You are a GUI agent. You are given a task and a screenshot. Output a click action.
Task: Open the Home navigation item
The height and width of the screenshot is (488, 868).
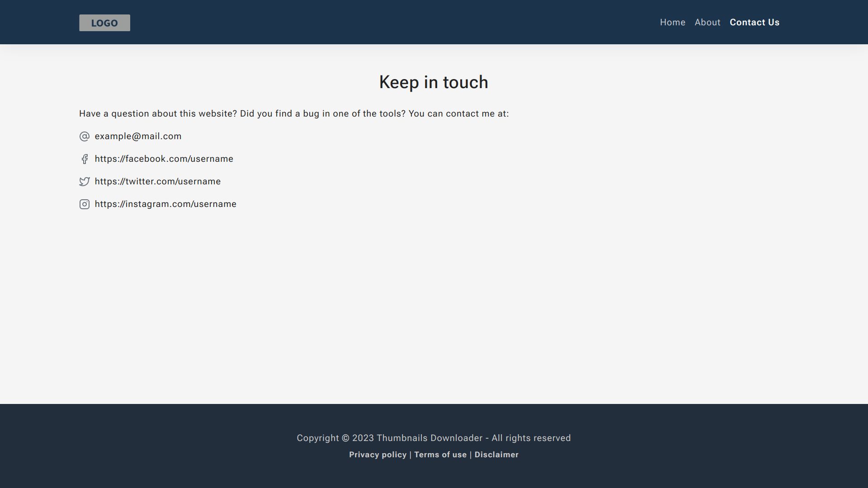[x=672, y=23]
